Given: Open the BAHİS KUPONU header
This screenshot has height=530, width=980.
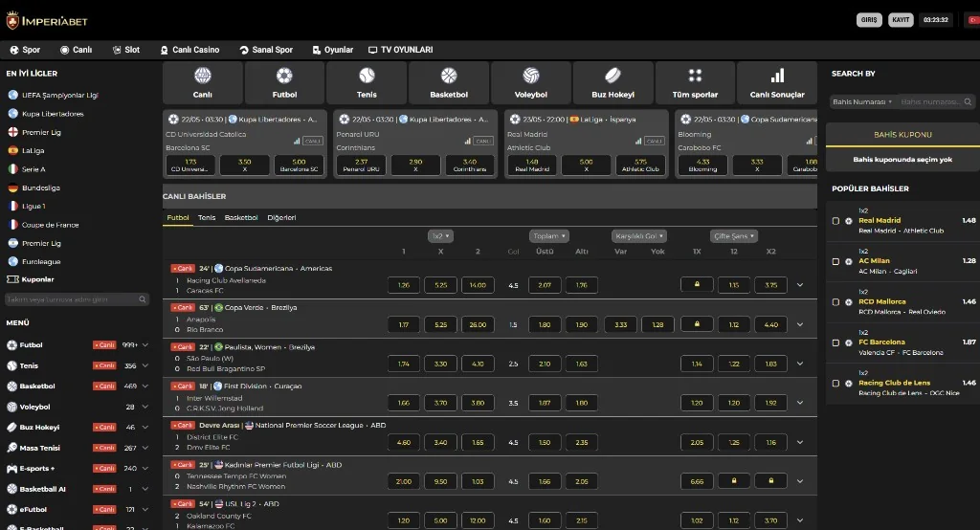Looking at the screenshot, I should [x=902, y=135].
